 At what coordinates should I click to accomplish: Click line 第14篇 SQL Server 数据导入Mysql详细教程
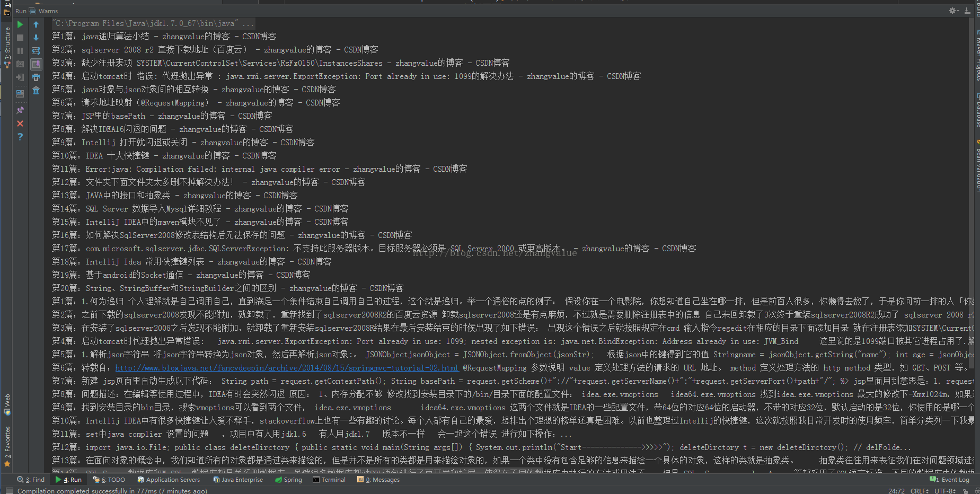point(200,208)
